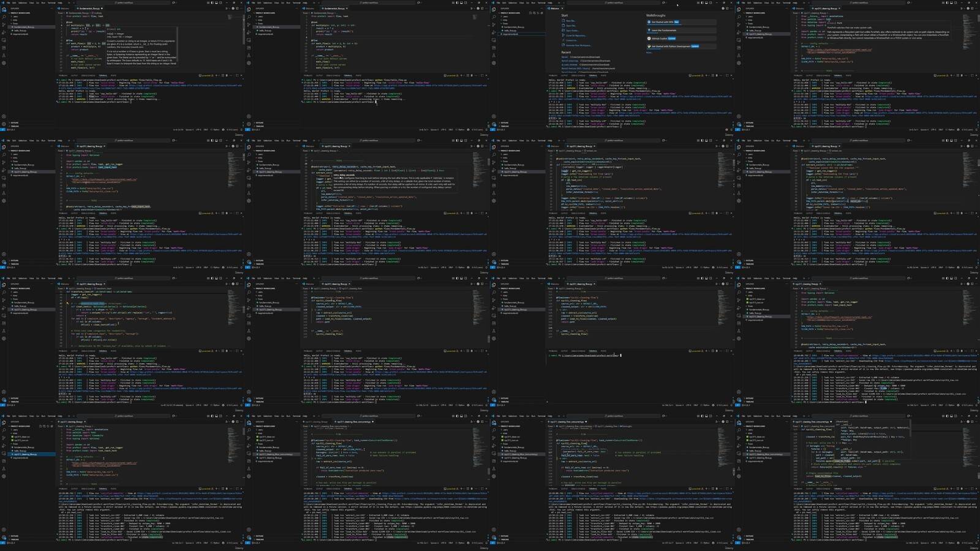Click the remote indicator in Welcome page window
This screenshot has height=551, width=980.
[x=492, y=130]
